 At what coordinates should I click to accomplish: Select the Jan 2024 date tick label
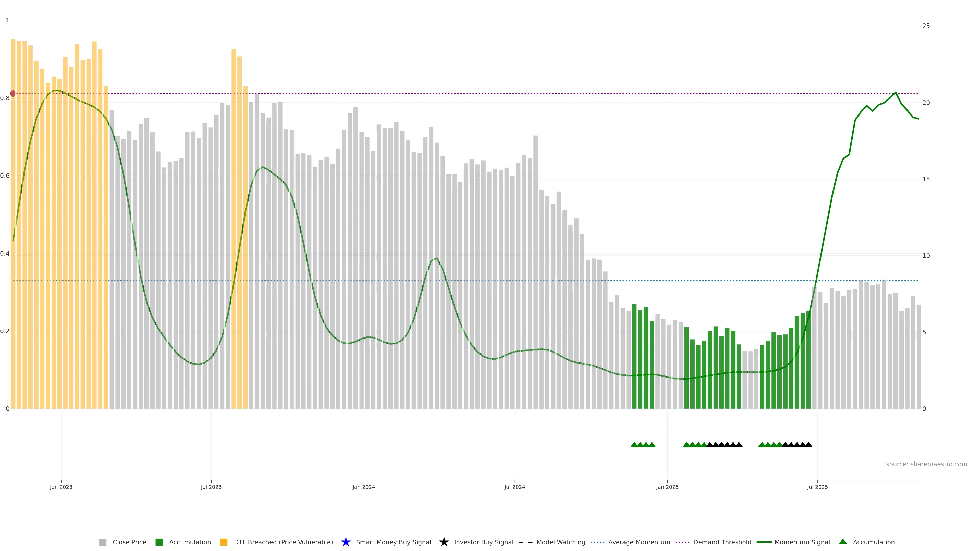click(364, 487)
